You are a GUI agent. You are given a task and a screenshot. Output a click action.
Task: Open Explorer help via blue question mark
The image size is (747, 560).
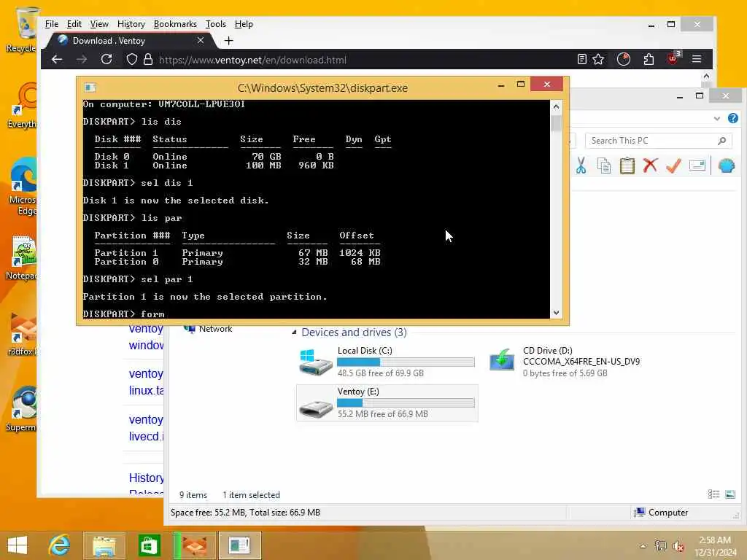732,118
